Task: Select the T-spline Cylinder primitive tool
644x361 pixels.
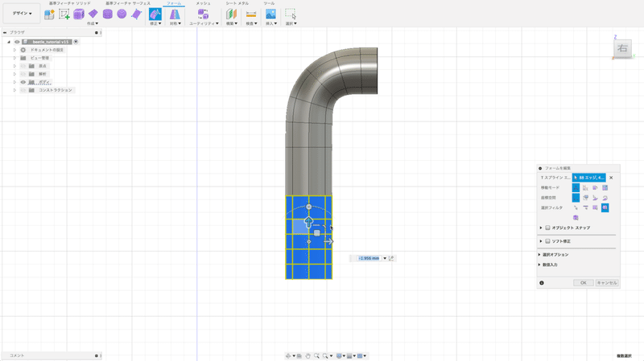Action: tap(108, 14)
